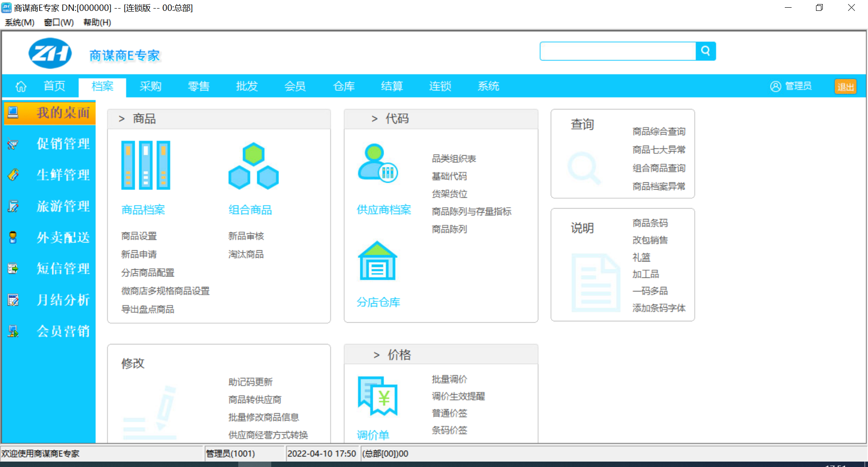Image resolution: width=868 pixels, height=467 pixels.
Task: Select 促销管理 in the sidebar
Action: [x=49, y=144]
